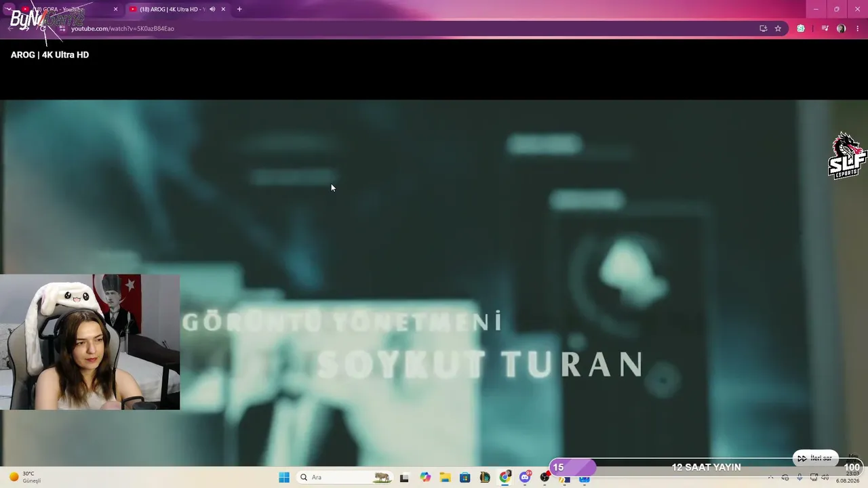Image resolution: width=868 pixels, height=488 pixels.
Task: Open the Windows Start menu
Action: point(284,477)
